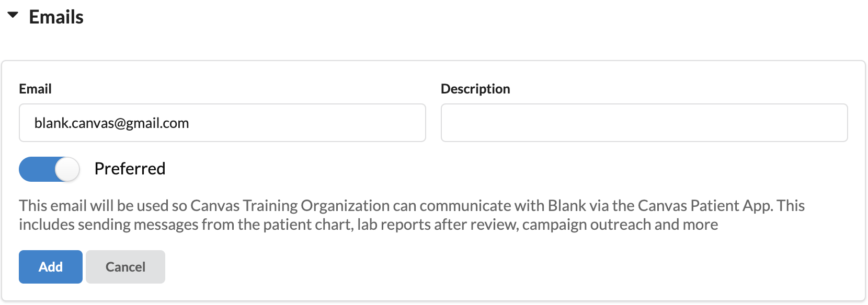Click "Canvas Training Organization" in the help text

click(290, 206)
